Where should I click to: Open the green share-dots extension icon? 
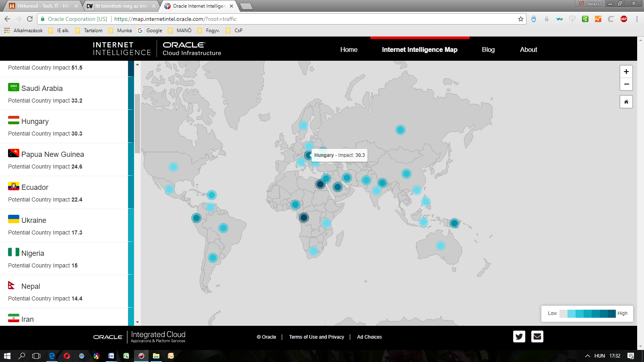[x=585, y=19]
